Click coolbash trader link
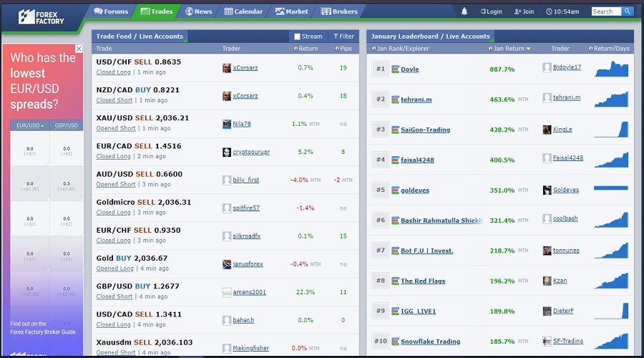Viewport: 644px width, 358px height. click(x=565, y=218)
